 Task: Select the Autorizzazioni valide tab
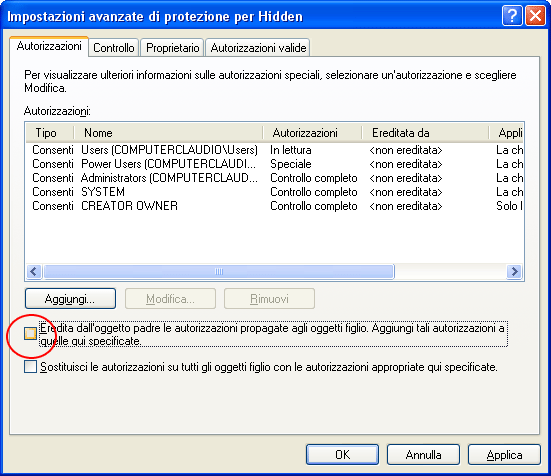point(258,48)
